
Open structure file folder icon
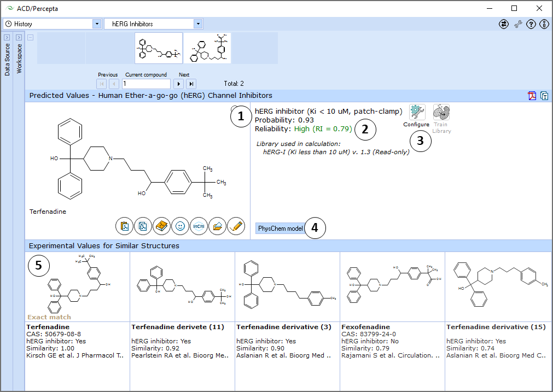click(x=217, y=226)
